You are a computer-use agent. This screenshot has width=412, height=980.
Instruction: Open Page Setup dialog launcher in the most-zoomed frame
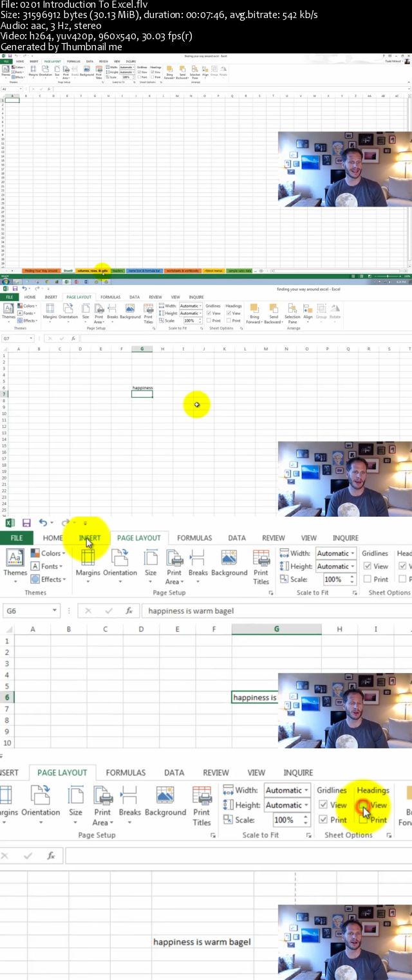(x=213, y=835)
